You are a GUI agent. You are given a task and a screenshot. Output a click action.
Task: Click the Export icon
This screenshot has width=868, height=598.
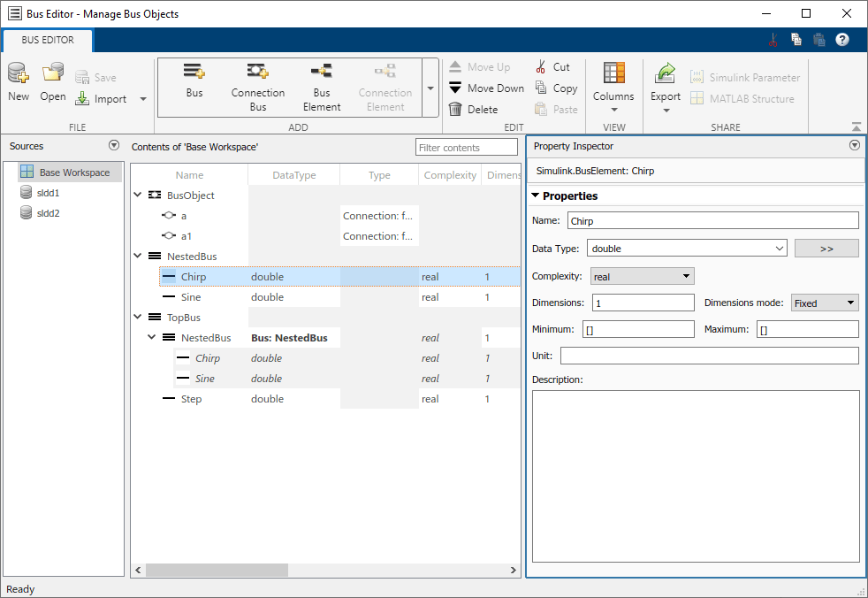point(666,73)
